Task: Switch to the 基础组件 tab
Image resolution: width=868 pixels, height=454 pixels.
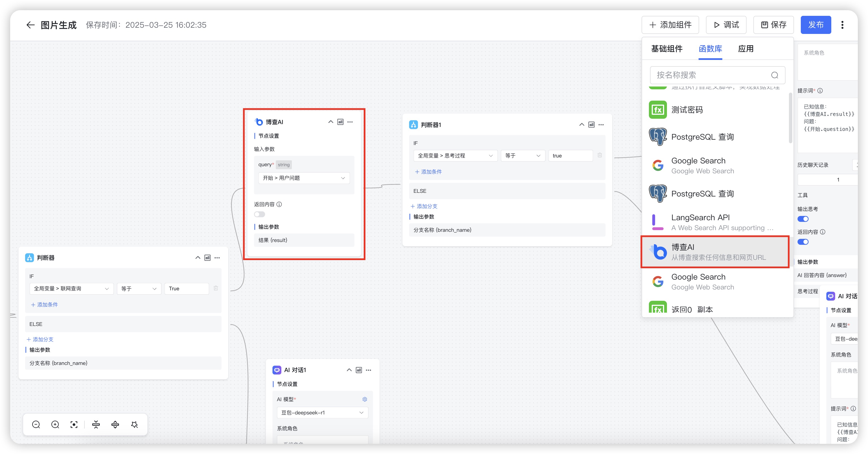Action: coord(666,49)
